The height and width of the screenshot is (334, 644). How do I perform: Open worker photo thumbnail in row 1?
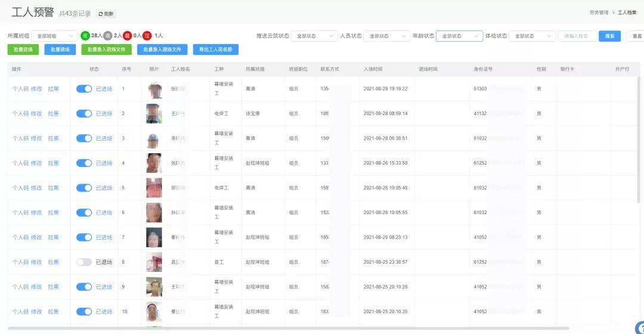[154, 89]
